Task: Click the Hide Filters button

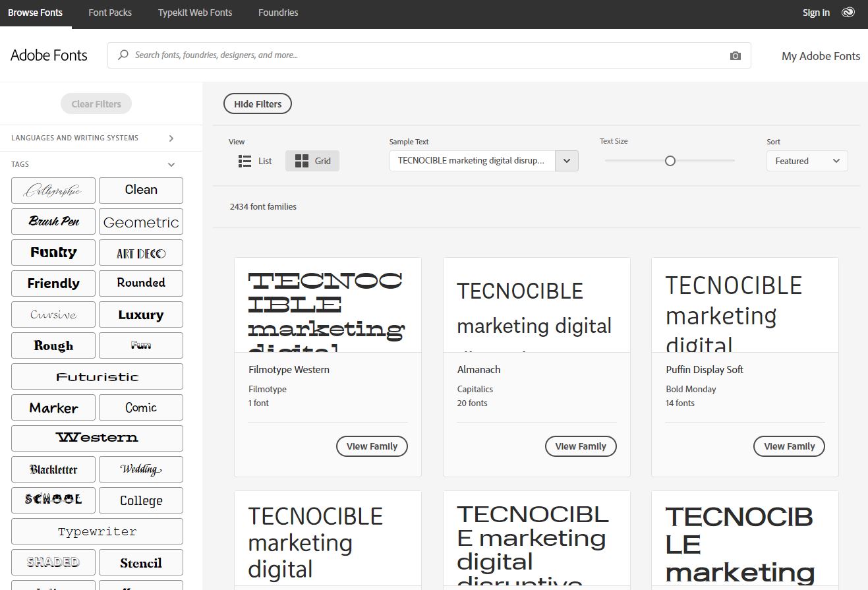Action: pos(258,104)
